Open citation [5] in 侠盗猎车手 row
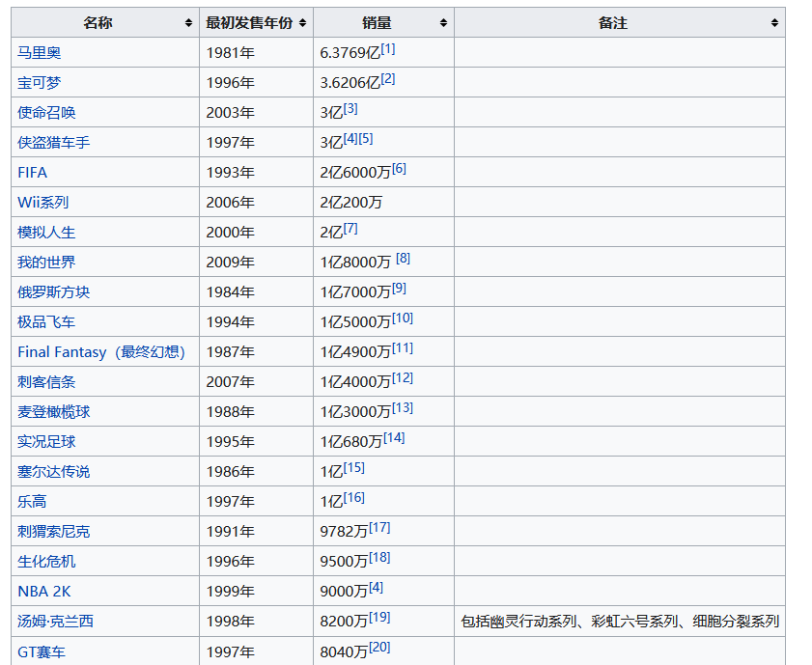812x665 pixels. [x=365, y=139]
